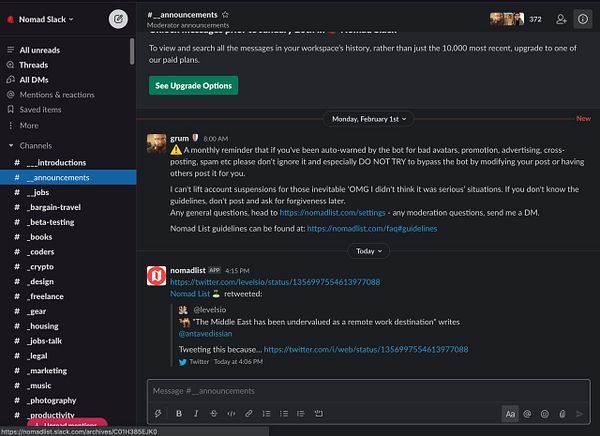Mention someone with the @ icon
Image resolution: width=600 pixels, height=436 pixels.
(x=527, y=414)
